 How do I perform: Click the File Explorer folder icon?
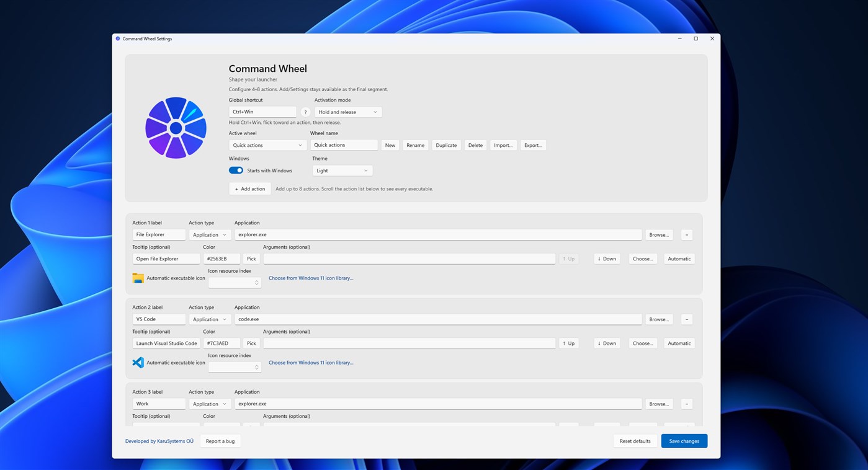pyautogui.click(x=138, y=278)
